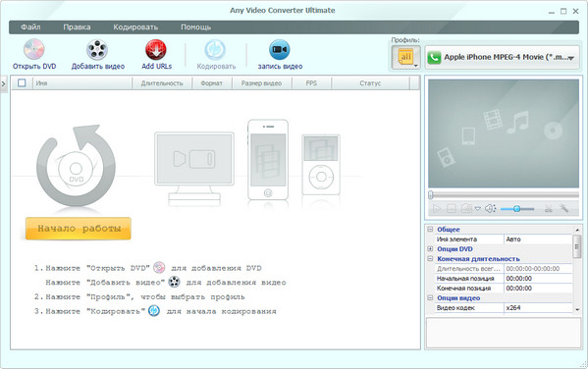588x369 pixels.
Task: Click the scissors clip icon
Action: [x=549, y=208]
